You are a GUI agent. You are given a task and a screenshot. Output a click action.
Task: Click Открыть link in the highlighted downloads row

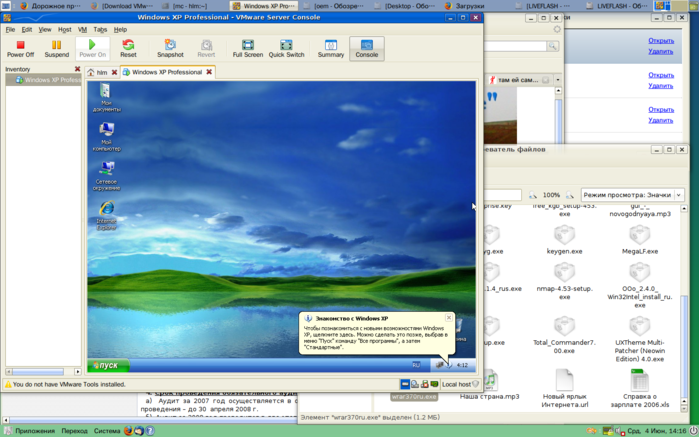(661, 41)
